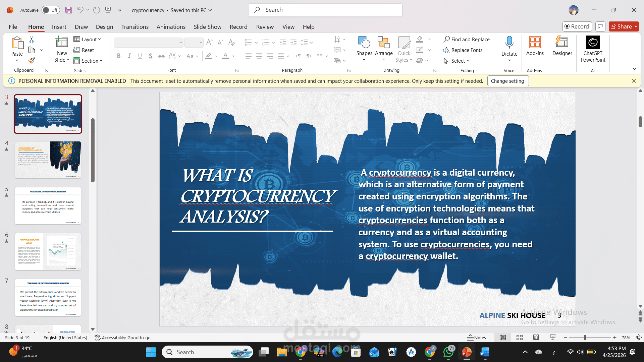644x362 pixels.
Task: Switch to Reading View
Action: point(536,338)
